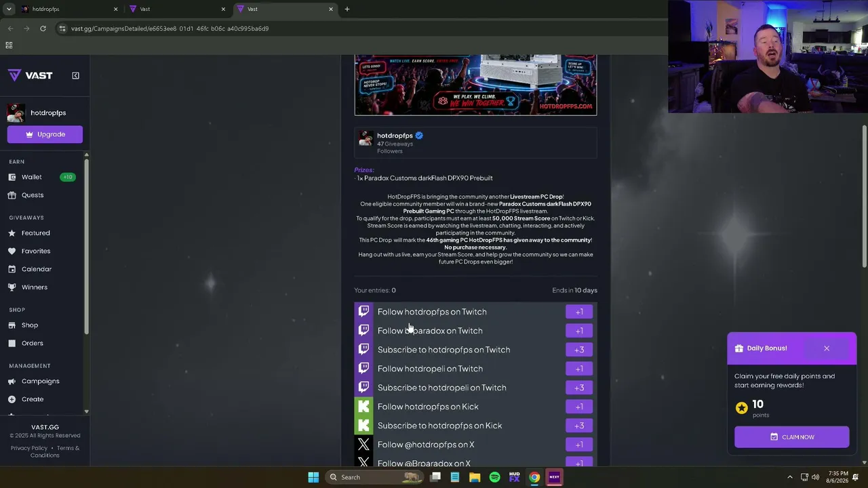
Task: Click +3 for Subscribe to hotdropeli on Twitch
Action: (579, 388)
